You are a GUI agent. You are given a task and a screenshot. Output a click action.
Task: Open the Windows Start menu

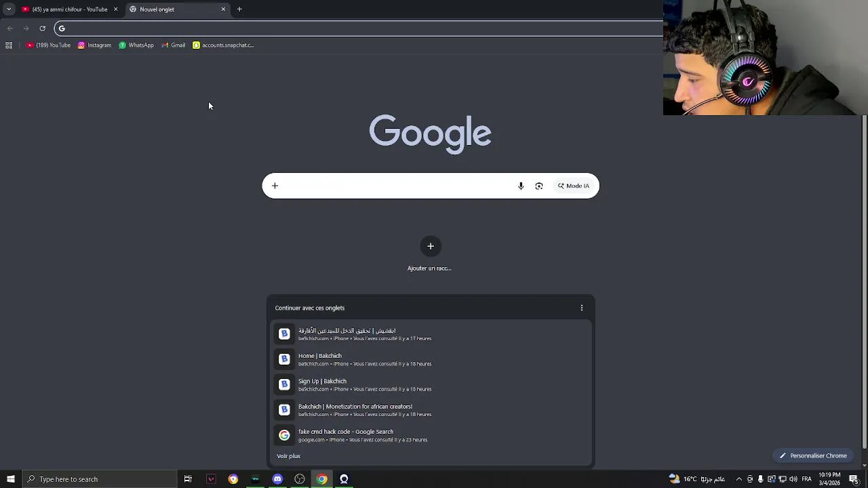[11, 479]
